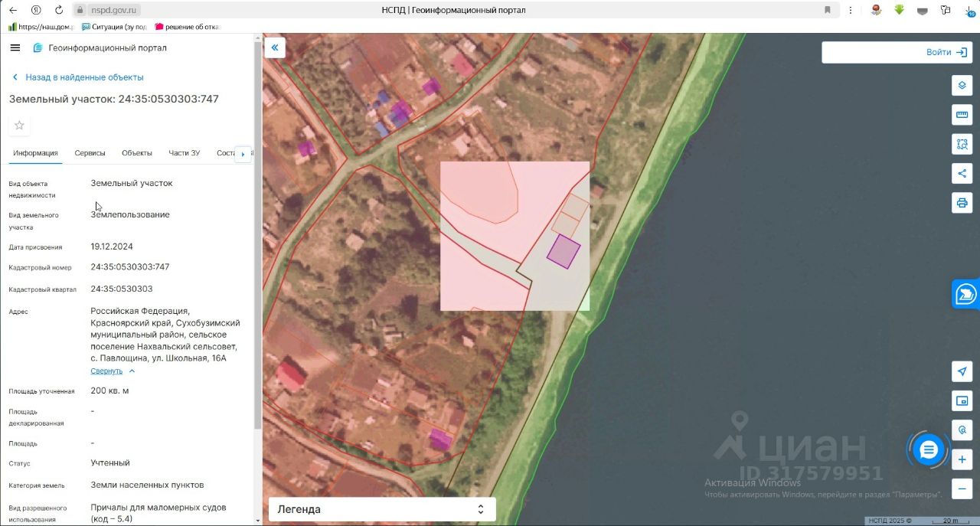Add the land plot to favorites star

(x=19, y=126)
